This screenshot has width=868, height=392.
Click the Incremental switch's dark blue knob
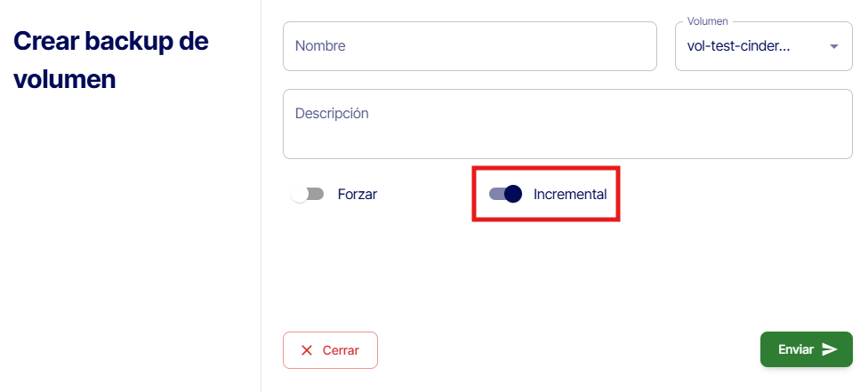512,194
